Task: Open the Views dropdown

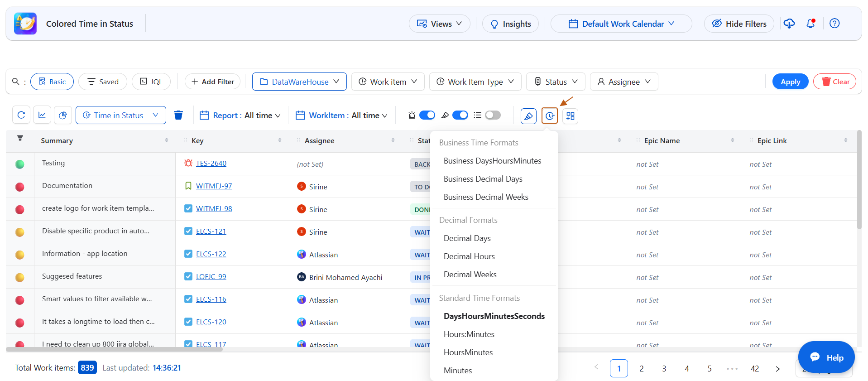Action: (x=440, y=24)
